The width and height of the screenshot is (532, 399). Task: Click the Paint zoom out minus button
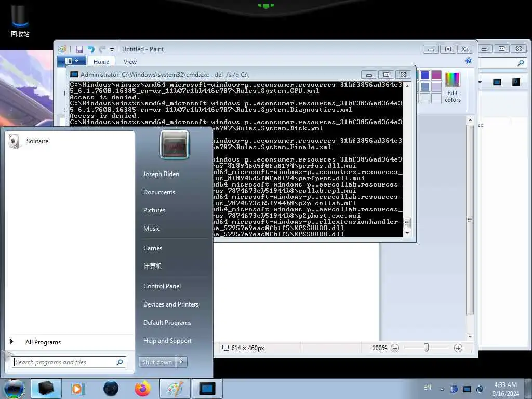pyautogui.click(x=395, y=348)
